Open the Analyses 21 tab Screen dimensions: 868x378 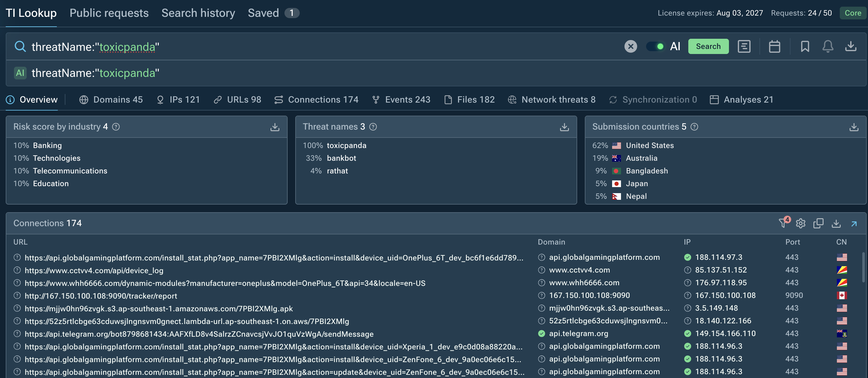tap(741, 99)
